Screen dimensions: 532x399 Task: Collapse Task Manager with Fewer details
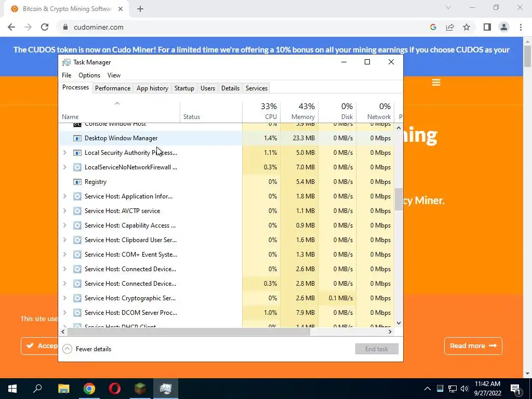[x=87, y=349]
